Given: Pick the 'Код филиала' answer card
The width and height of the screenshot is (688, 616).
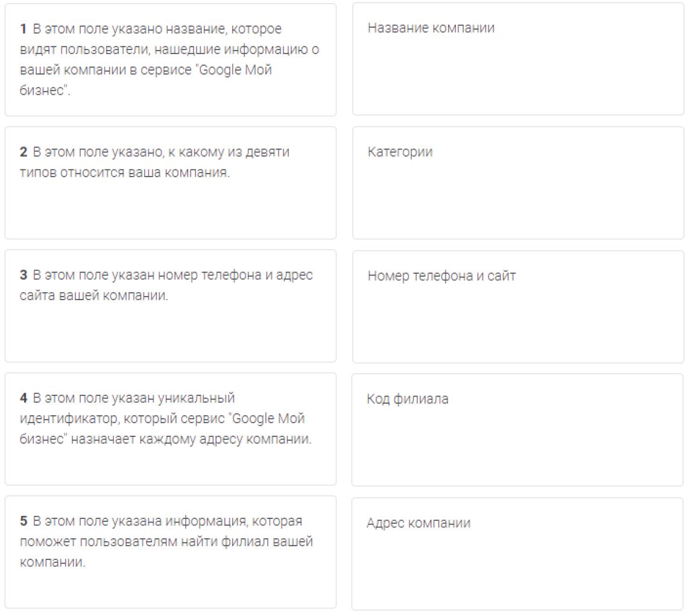Looking at the screenshot, I should click(x=517, y=430).
